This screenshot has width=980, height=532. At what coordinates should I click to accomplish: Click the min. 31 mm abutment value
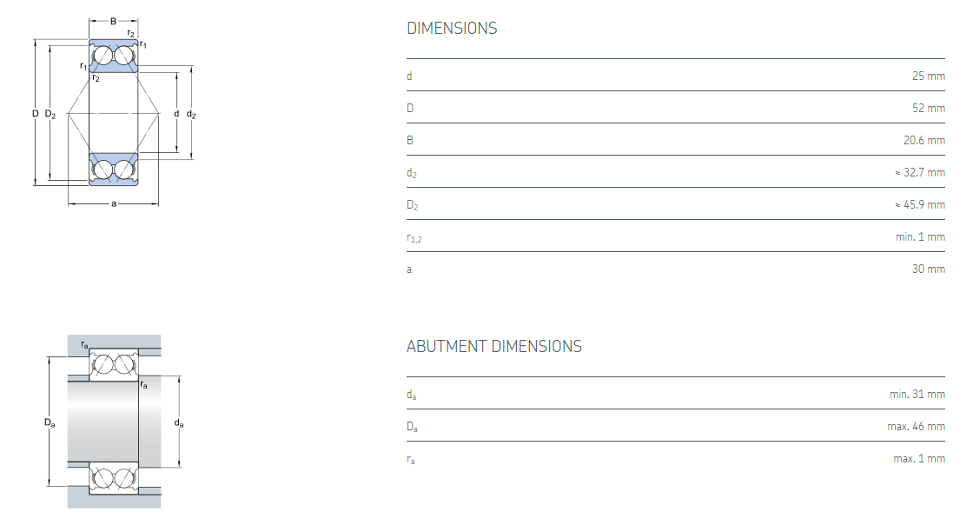pos(917,395)
